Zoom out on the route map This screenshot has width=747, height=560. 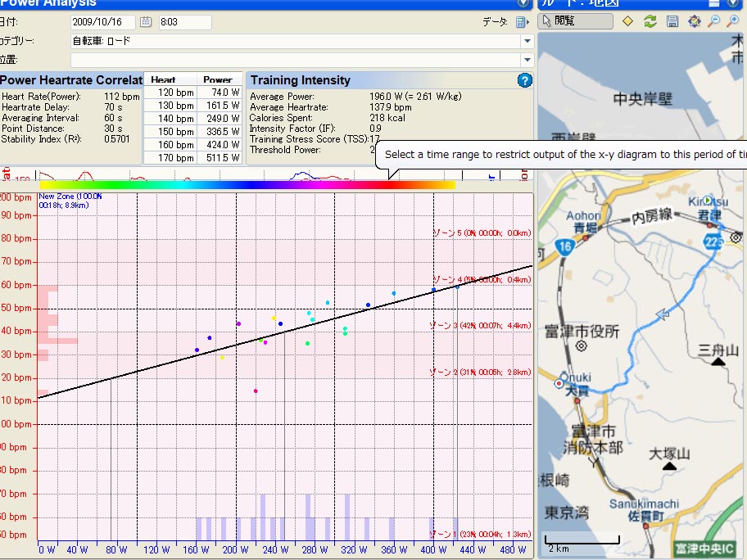714,21
